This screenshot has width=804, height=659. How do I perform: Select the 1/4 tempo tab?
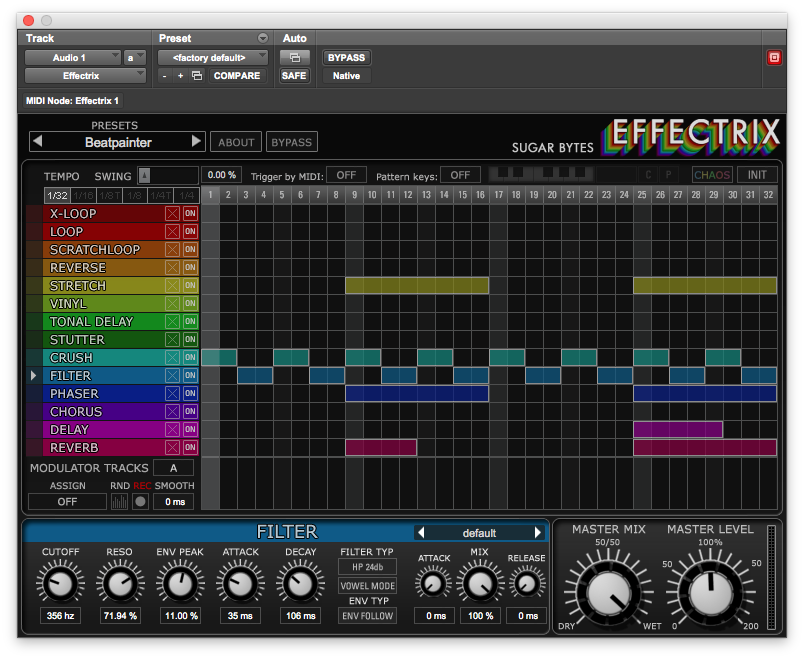(186, 195)
